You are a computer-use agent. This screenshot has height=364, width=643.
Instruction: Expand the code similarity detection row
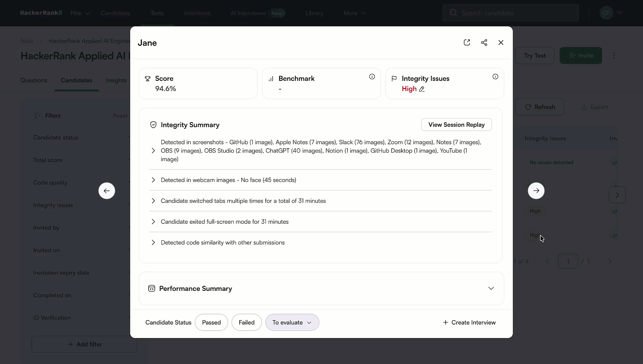coord(153,243)
